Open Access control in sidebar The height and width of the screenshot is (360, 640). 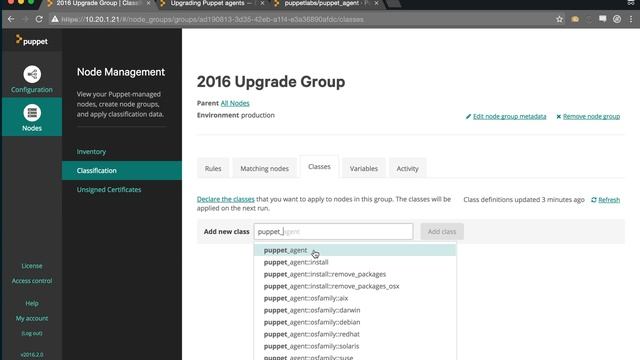pyautogui.click(x=32, y=281)
